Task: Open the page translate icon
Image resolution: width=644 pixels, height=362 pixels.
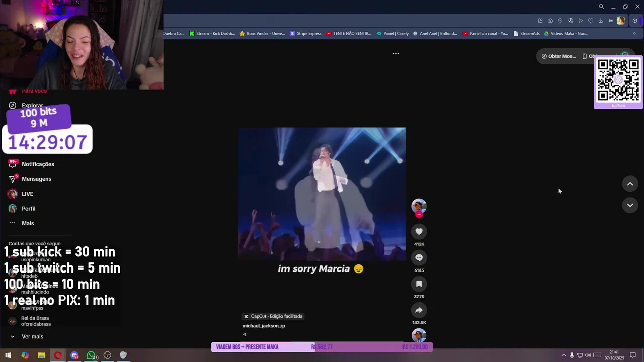Action: (x=571, y=21)
